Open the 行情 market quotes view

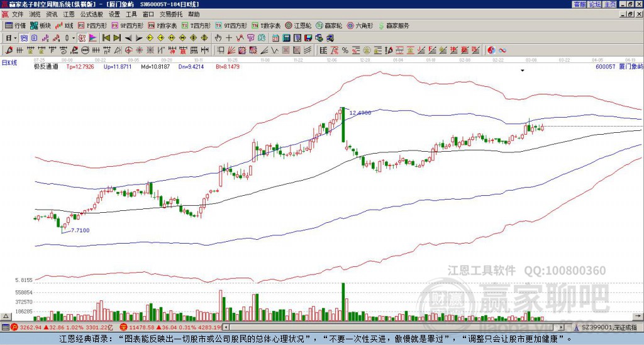click(x=15, y=25)
